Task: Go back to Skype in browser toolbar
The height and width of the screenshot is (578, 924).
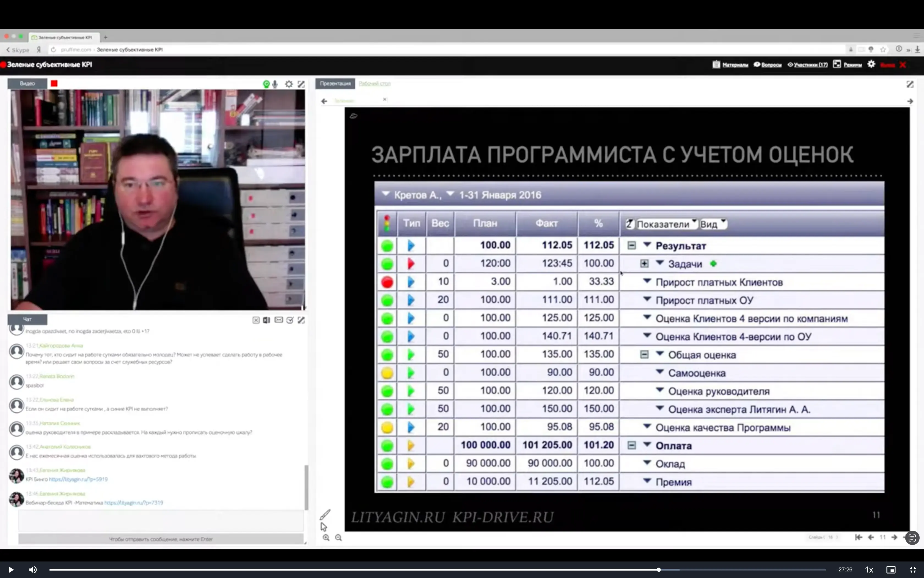Action: pyautogui.click(x=18, y=50)
